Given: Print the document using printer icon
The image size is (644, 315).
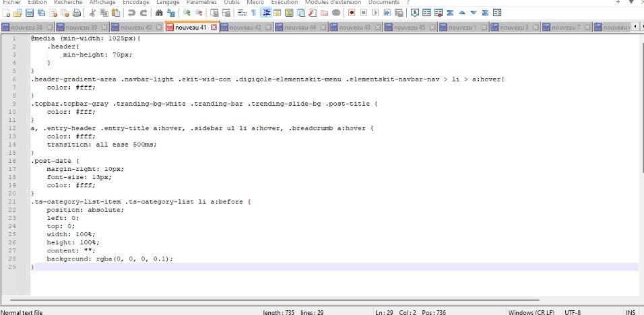Looking at the screenshot, I should coord(76,13).
